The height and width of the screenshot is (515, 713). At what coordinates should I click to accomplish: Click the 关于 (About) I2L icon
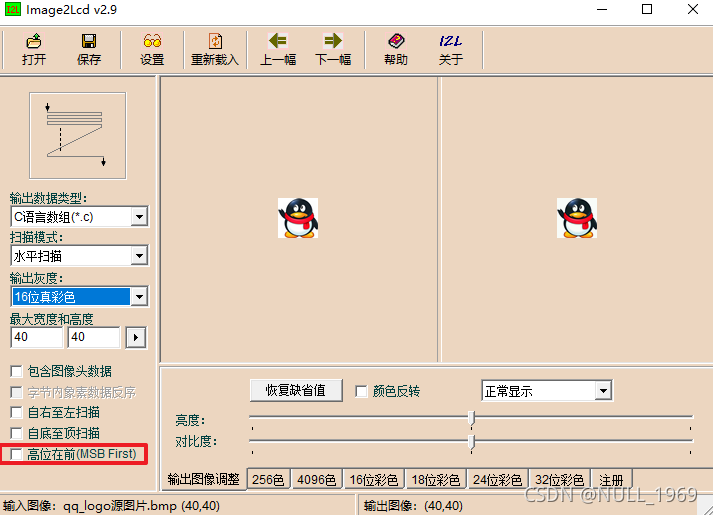tap(451, 41)
